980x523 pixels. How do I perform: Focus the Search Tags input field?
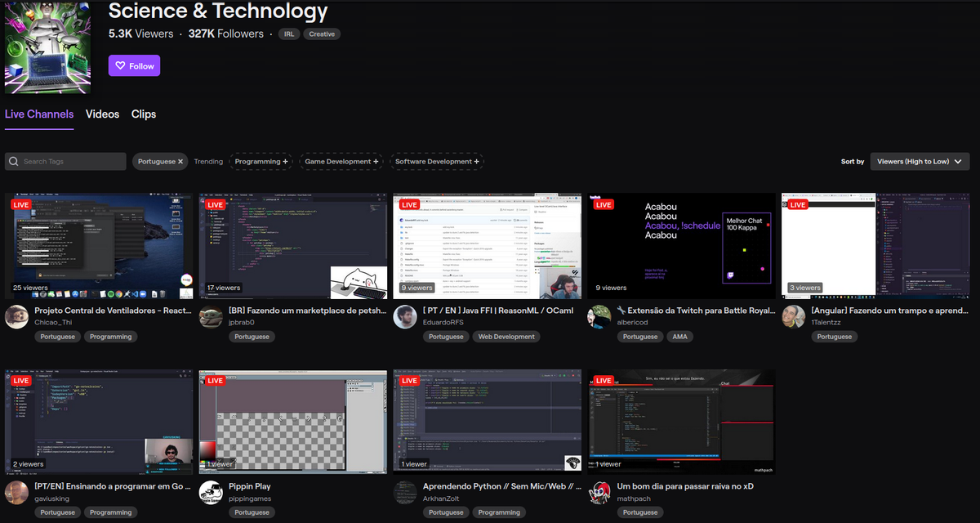pos(65,161)
